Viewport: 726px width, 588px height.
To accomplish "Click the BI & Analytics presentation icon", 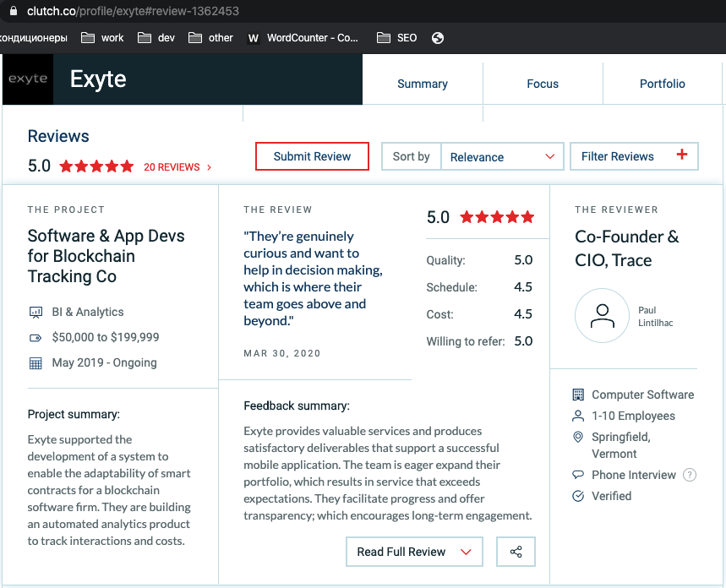I will click(x=35, y=313).
